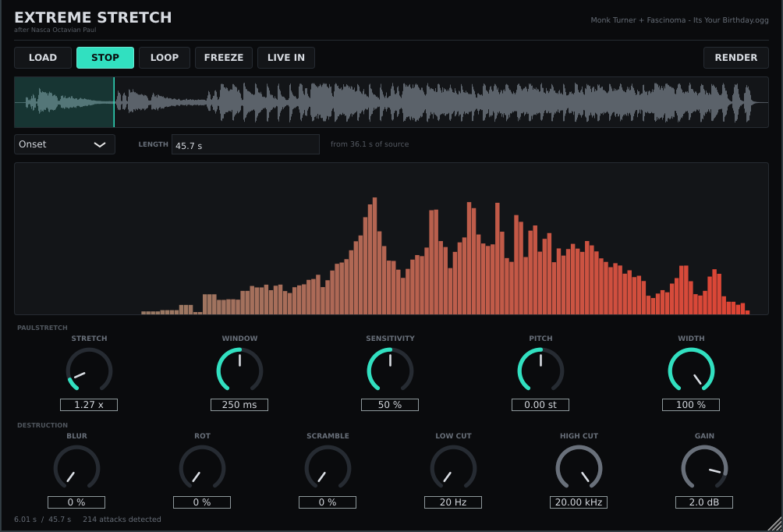Click the DESTRUCTION section label

(x=42, y=425)
